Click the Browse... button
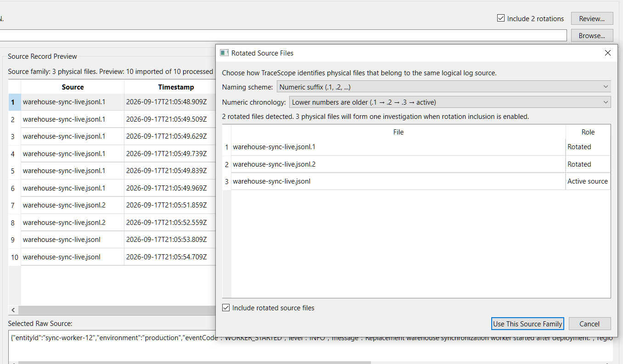 [x=592, y=35]
